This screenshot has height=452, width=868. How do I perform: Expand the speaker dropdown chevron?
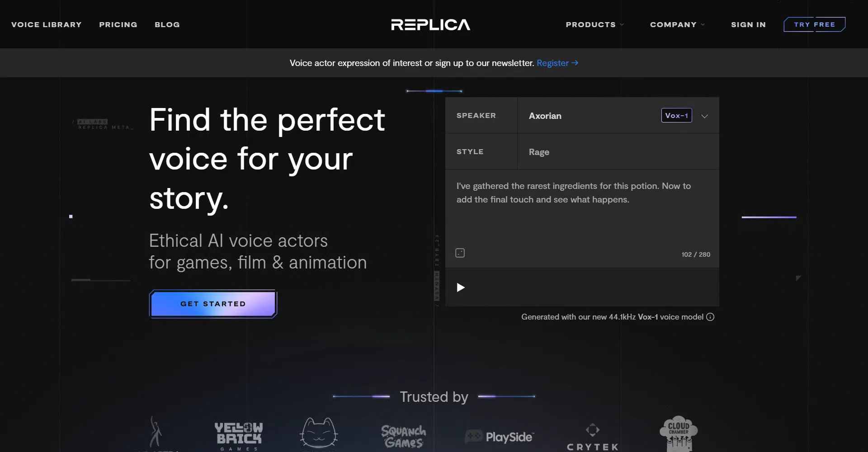[x=704, y=116]
